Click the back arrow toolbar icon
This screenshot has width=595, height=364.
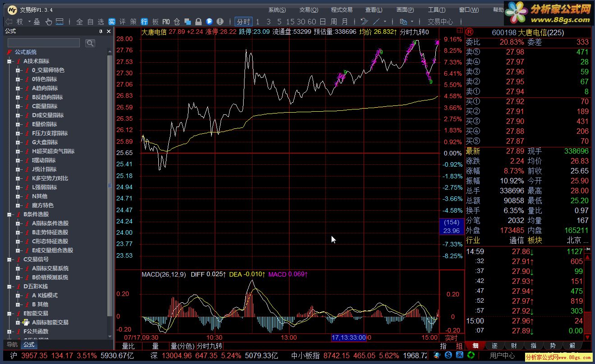coord(8,22)
